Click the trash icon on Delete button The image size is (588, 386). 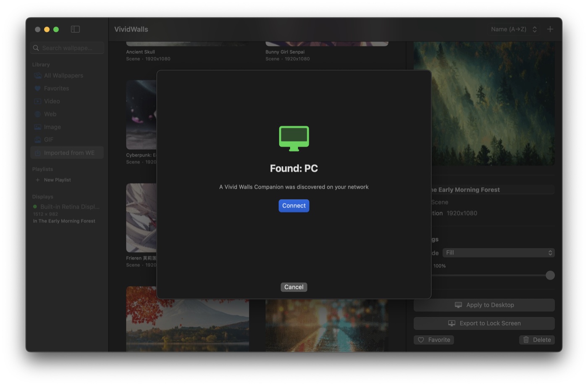point(526,340)
